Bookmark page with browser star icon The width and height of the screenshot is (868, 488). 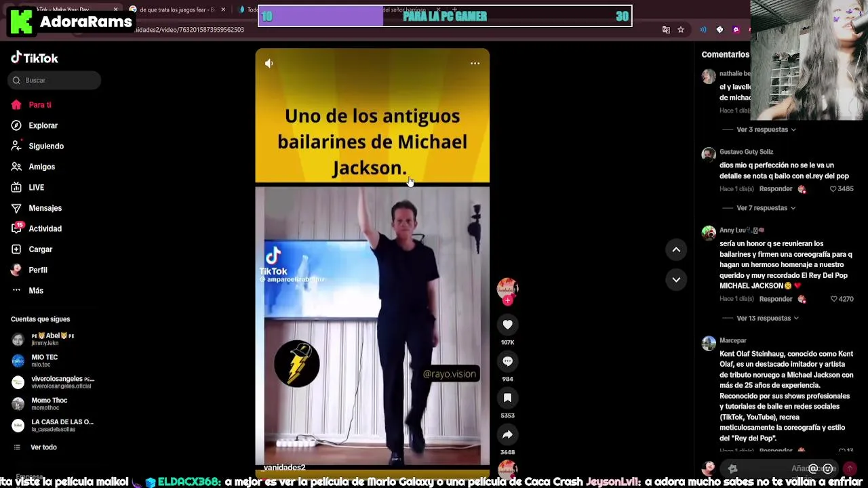681,30
